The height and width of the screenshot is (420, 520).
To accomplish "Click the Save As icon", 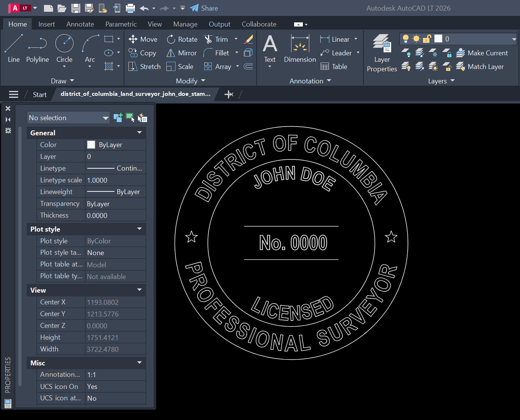I will [x=89, y=8].
